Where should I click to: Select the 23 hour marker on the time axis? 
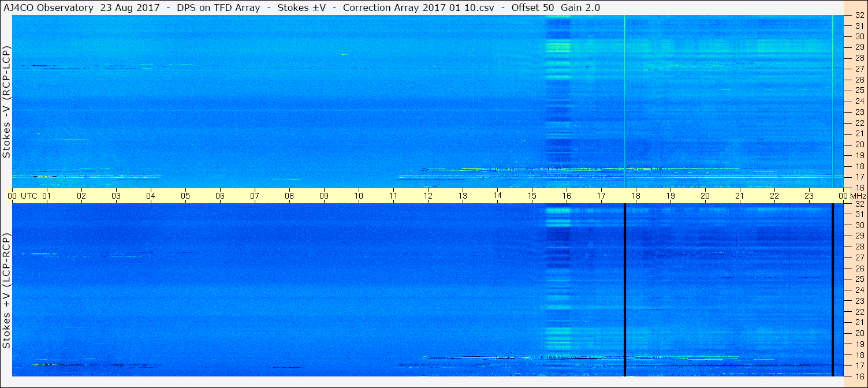(809, 196)
